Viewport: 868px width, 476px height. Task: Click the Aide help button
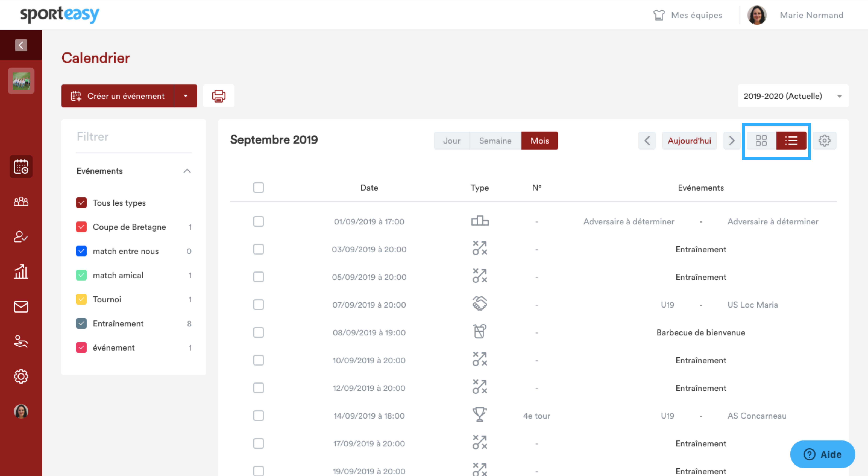point(822,454)
